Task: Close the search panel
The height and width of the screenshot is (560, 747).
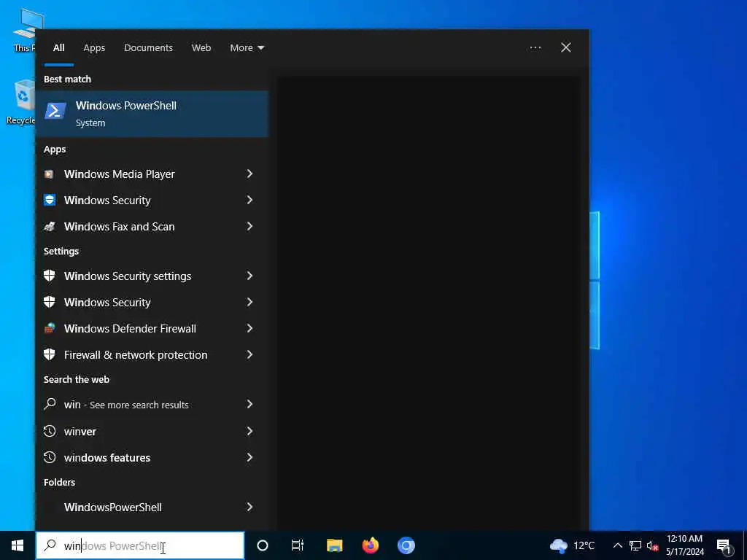Action: click(x=565, y=47)
